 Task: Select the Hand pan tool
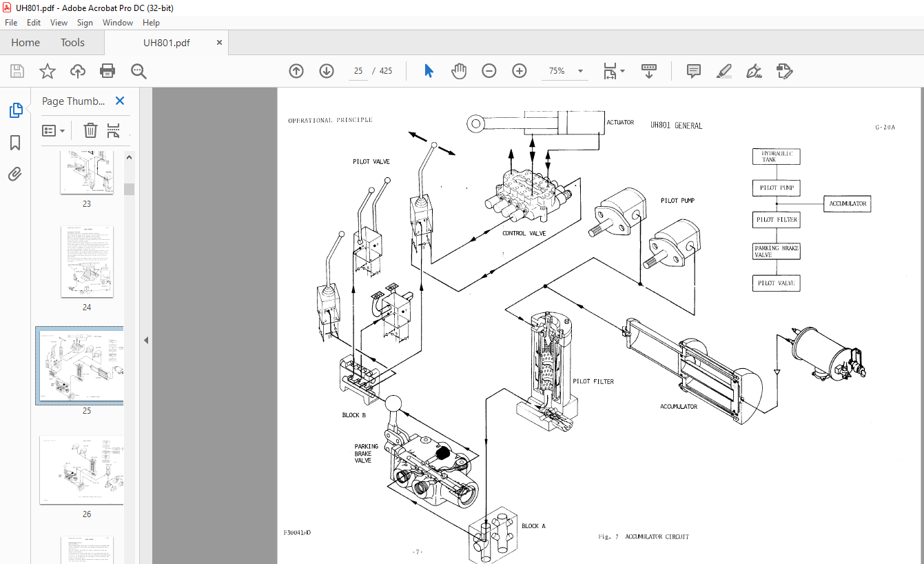pyautogui.click(x=459, y=71)
